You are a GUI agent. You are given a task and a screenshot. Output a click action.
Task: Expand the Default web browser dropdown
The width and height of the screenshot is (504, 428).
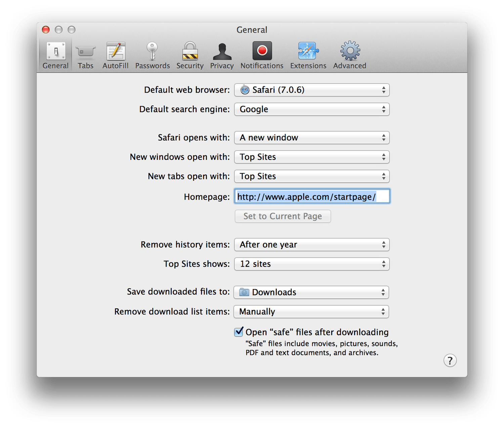[312, 90]
